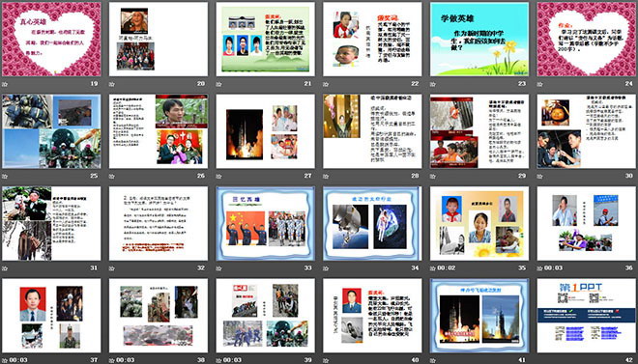The image size is (638, 364).
Task: Select slide 33 titled 回忆英雄
Action: coord(265,223)
